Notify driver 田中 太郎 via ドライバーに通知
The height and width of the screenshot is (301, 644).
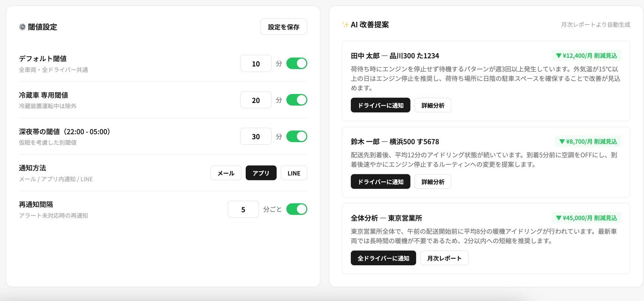380,105
